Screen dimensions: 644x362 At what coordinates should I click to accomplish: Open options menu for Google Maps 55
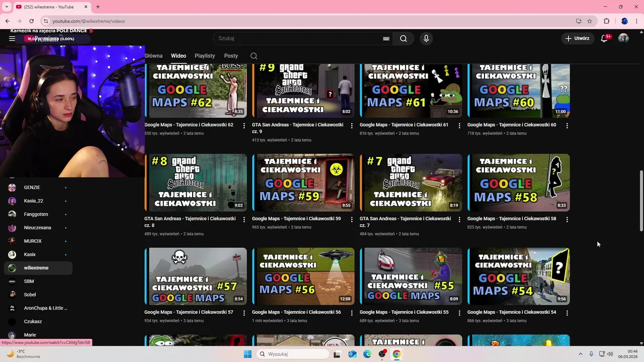click(459, 313)
